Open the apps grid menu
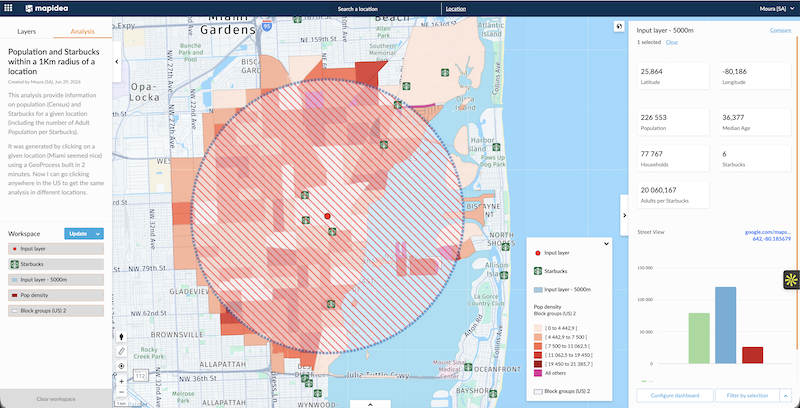Image resolution: width=800 pixels, height=408 pixels. point(9,8)
